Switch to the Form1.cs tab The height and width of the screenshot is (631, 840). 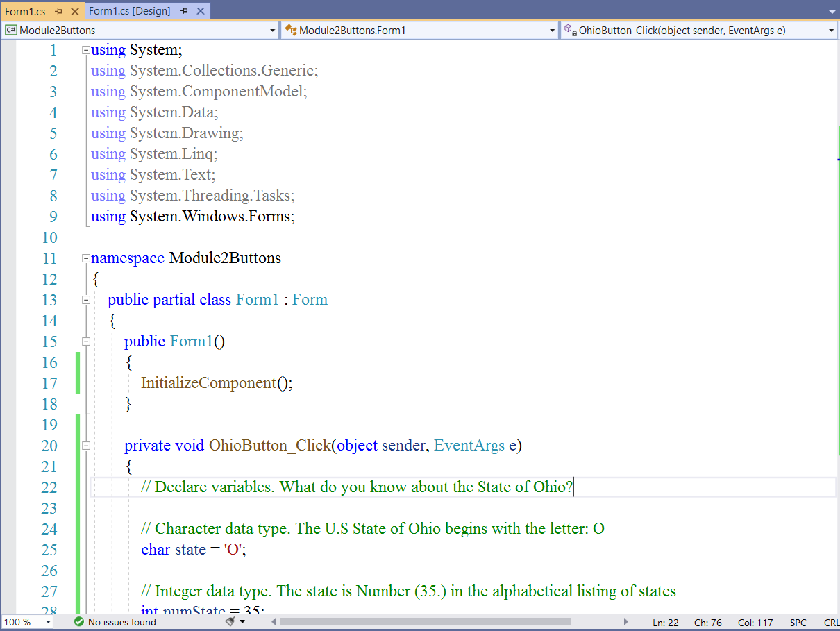(x=25, y=11)
